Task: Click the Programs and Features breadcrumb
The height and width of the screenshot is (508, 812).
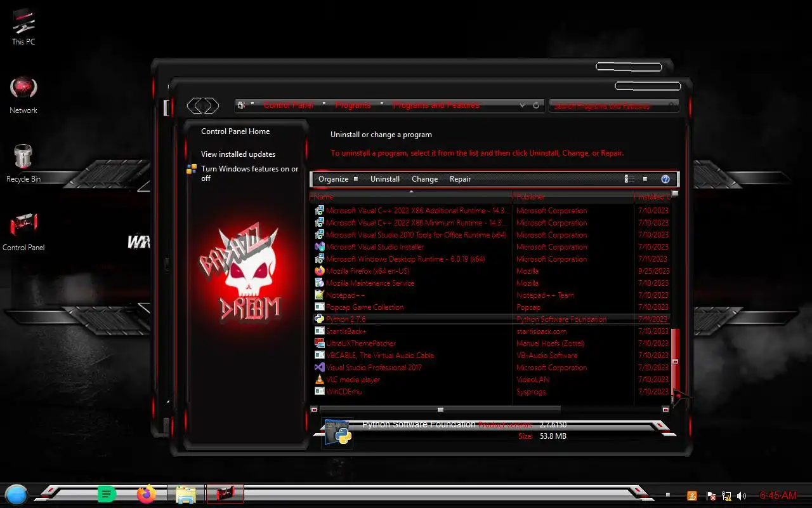Action: coord(436,105)
